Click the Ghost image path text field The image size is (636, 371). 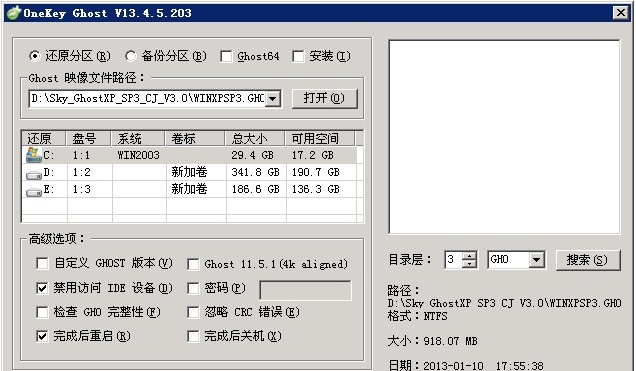(147, 99)
